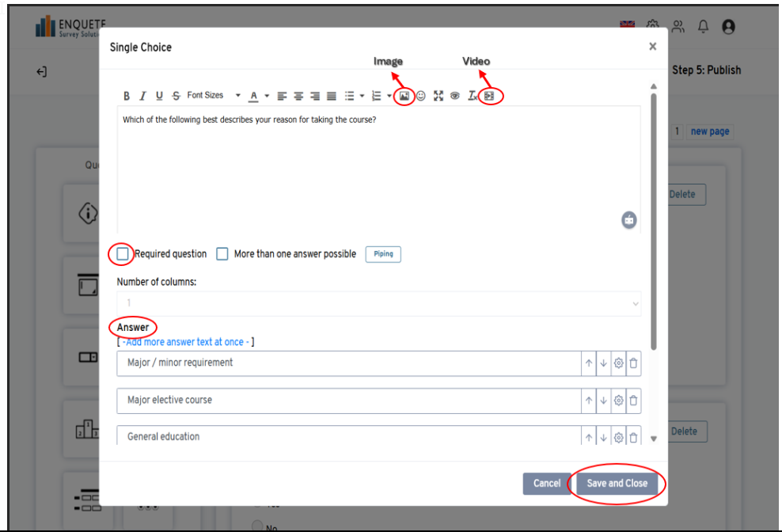Click the insert video icon in the editor toolbar
The height and width of the screenshot is (532, 782).
(x=489, y=96)
